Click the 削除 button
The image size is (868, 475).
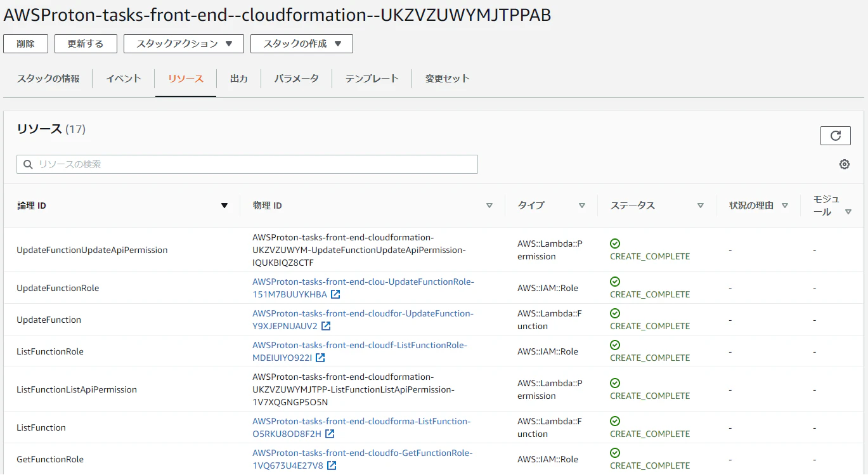(x=25, y=43)
